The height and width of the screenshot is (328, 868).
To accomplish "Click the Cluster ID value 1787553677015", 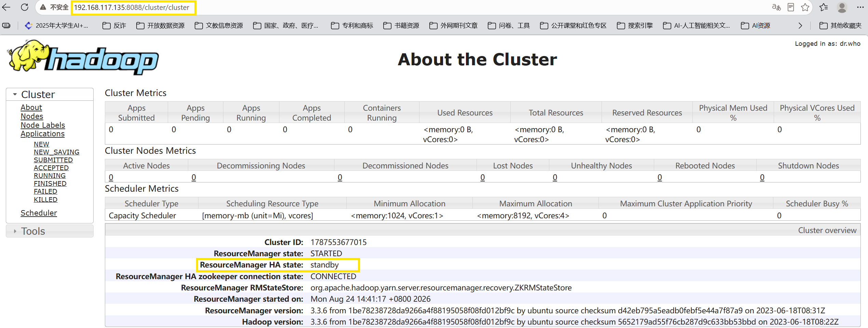I will click(339, 242).
